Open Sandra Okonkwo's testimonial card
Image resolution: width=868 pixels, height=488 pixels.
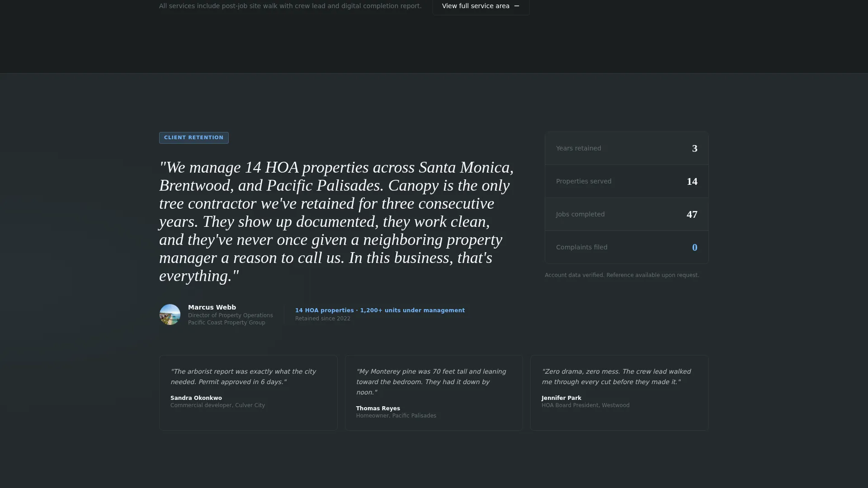tap(248, 393)
